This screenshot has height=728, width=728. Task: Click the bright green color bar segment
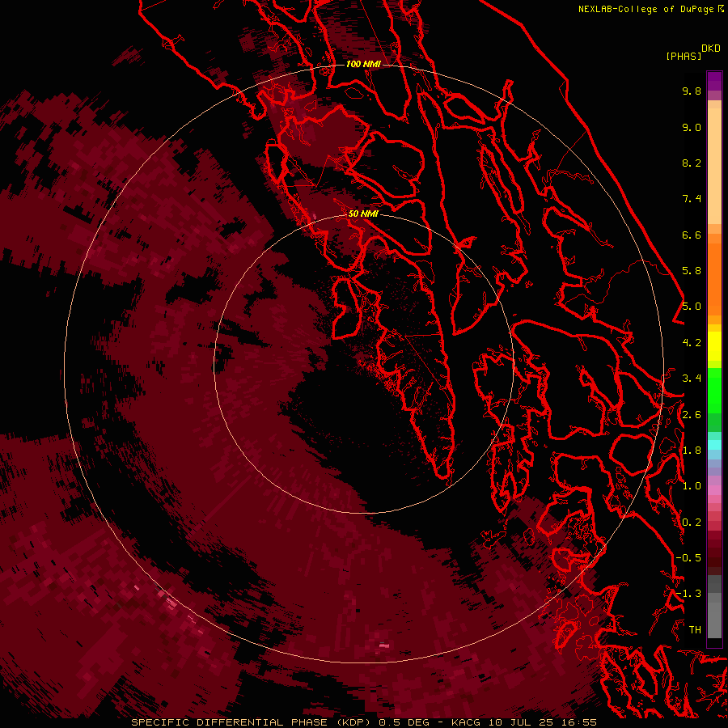click(714, 389)
